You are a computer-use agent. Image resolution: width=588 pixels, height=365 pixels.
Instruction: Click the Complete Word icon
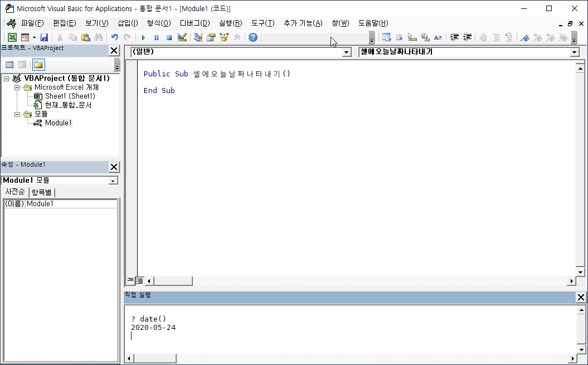click(438, 37)
